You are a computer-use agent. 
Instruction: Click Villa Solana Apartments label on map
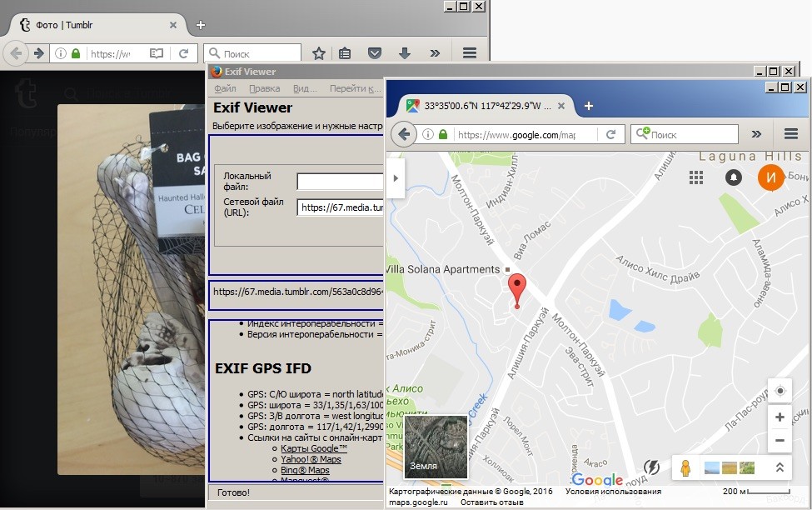(443, 269)
